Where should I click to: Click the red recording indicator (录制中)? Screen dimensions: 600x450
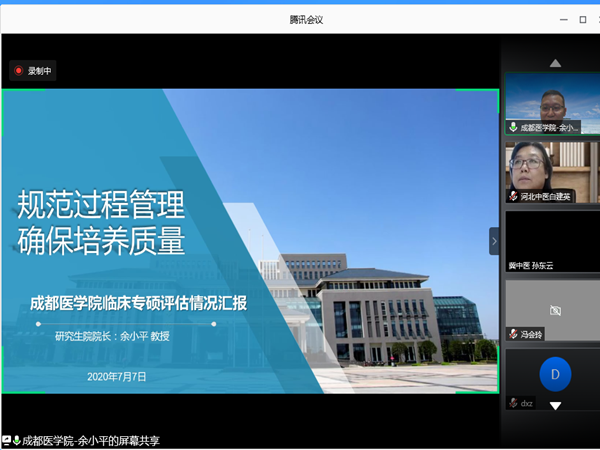coord(32,71)
